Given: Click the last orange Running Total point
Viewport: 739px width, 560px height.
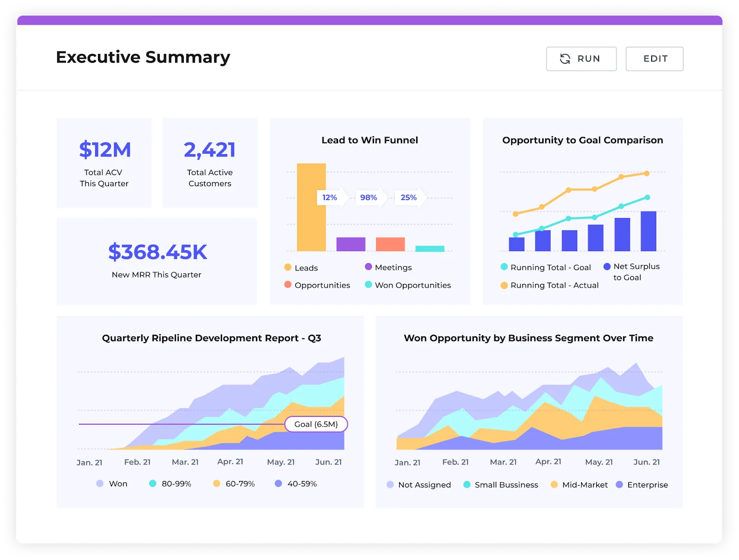Looking at the screenshot, I should [647, 174].
